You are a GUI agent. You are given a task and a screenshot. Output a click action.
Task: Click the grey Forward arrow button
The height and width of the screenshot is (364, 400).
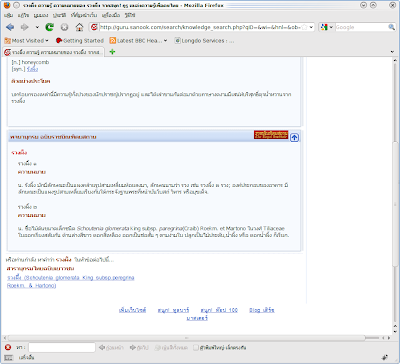(25, 27)
